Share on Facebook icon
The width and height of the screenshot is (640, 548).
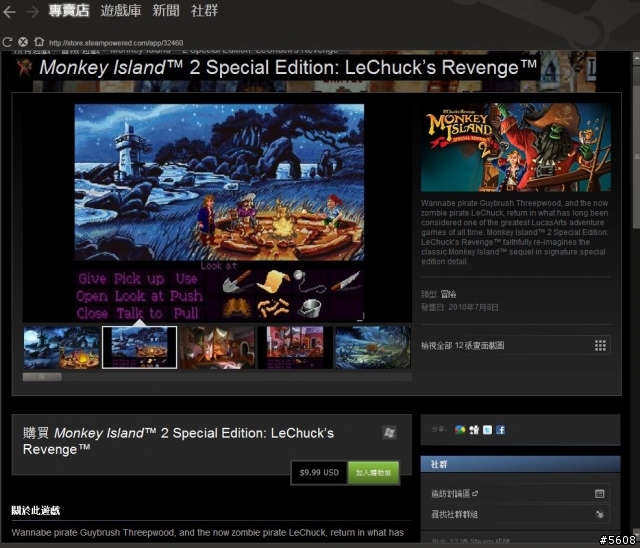500,430
